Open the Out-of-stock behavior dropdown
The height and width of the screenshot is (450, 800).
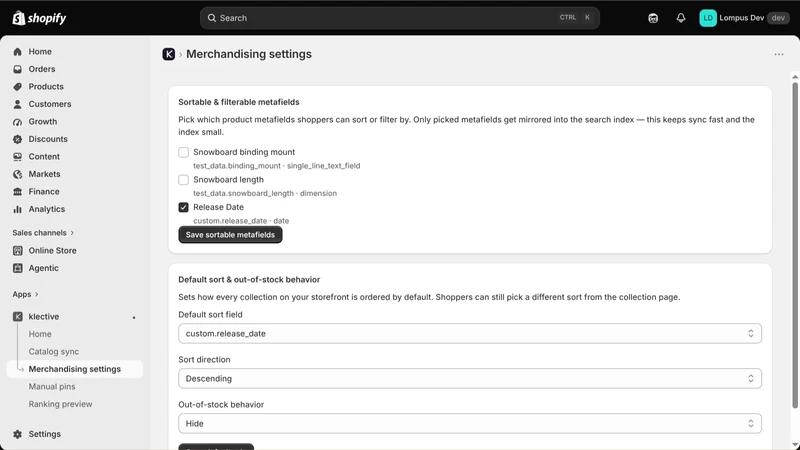tap(470, 423)
